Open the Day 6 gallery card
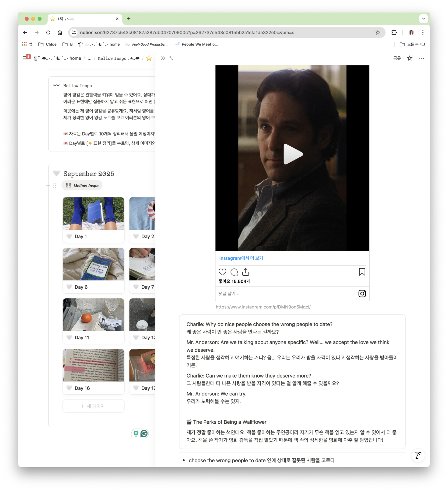The image size is (448, 491). click(x=93, y=270)
